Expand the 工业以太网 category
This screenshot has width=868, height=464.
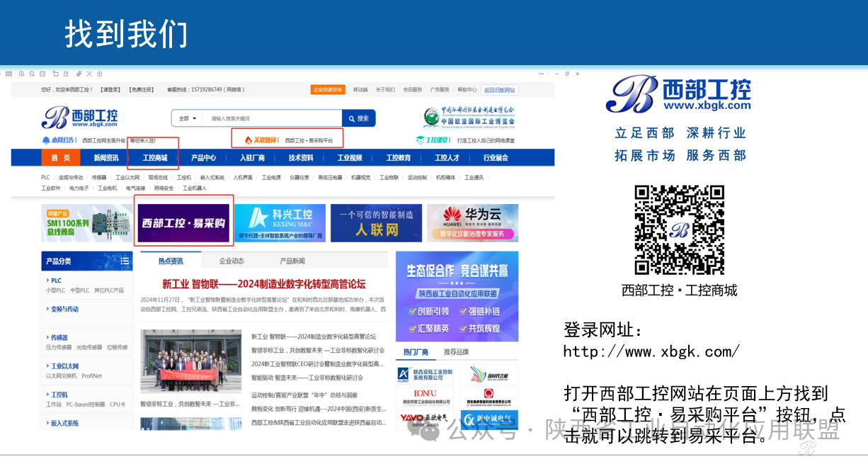tap(64, 366)
